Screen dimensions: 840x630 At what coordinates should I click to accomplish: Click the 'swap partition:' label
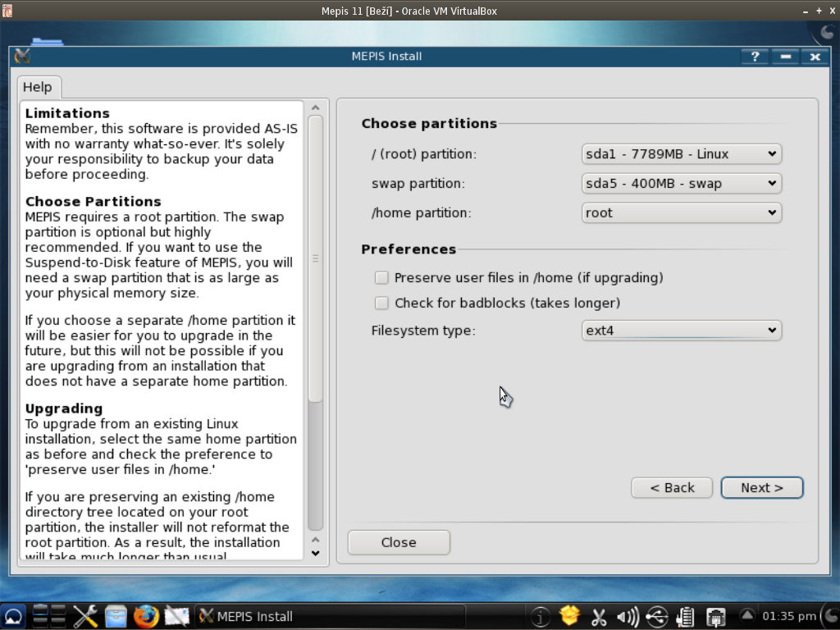[418, 184]
